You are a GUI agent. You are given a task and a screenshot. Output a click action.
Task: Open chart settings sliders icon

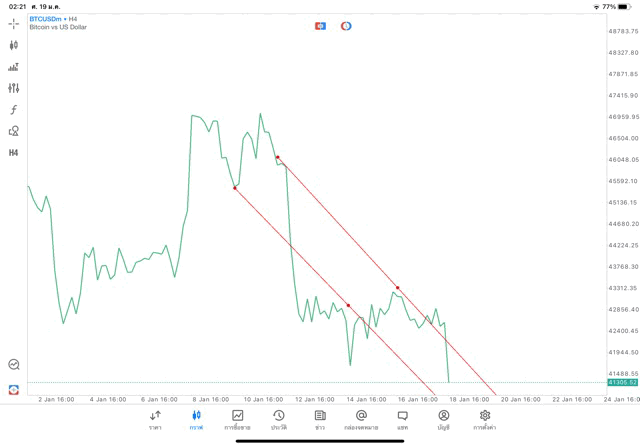click(14, 88)
